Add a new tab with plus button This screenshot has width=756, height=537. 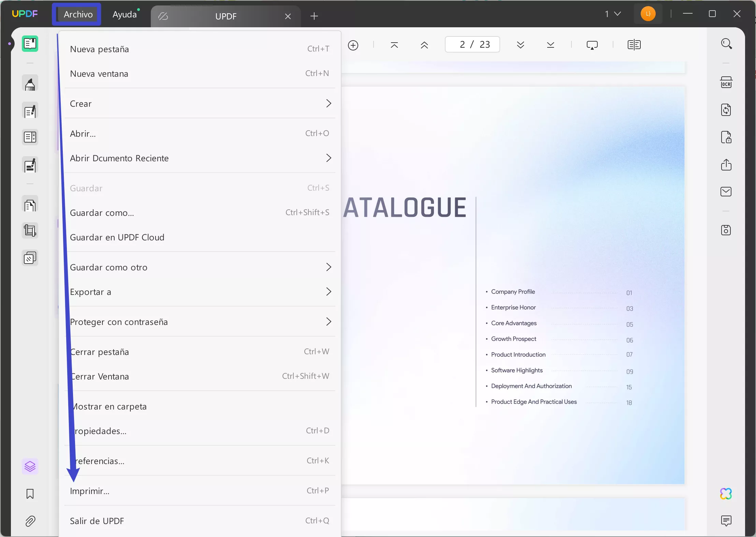point(314,16)
